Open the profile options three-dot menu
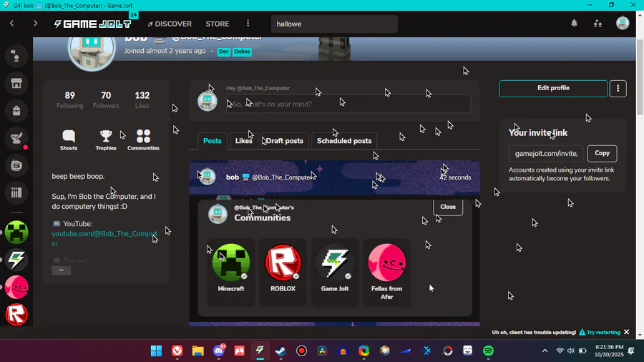 618,88
